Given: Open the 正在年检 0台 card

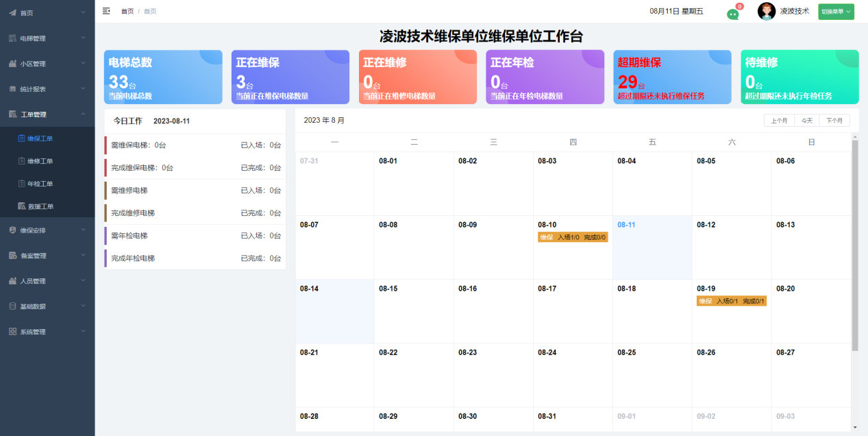Looking at the screenshot, I should 545,77.
